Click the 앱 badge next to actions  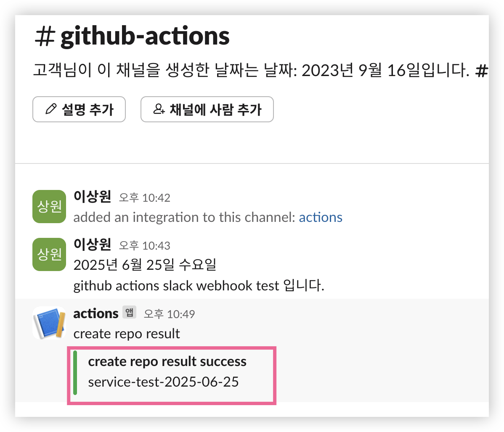tap(129, 312)
